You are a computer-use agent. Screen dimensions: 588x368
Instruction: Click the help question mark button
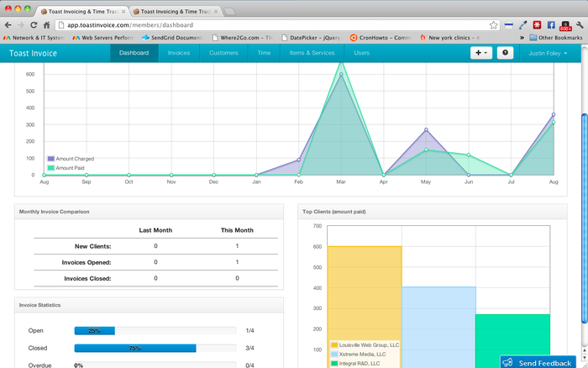coord(505,53)
